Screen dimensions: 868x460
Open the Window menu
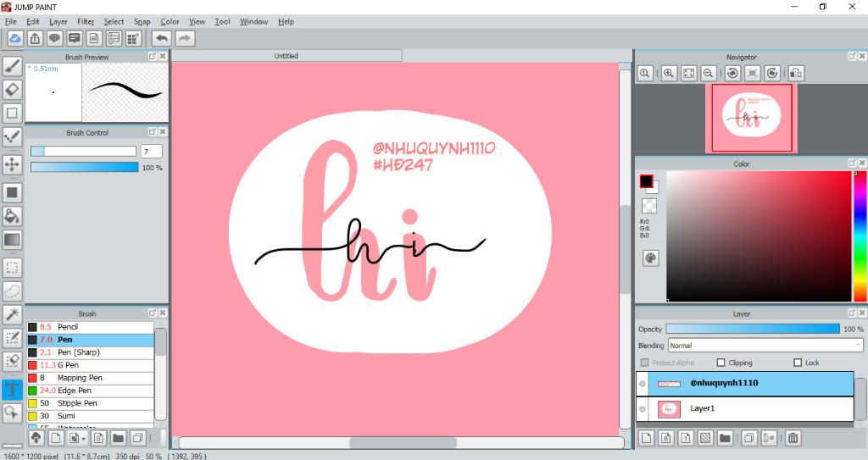point(253,21)
